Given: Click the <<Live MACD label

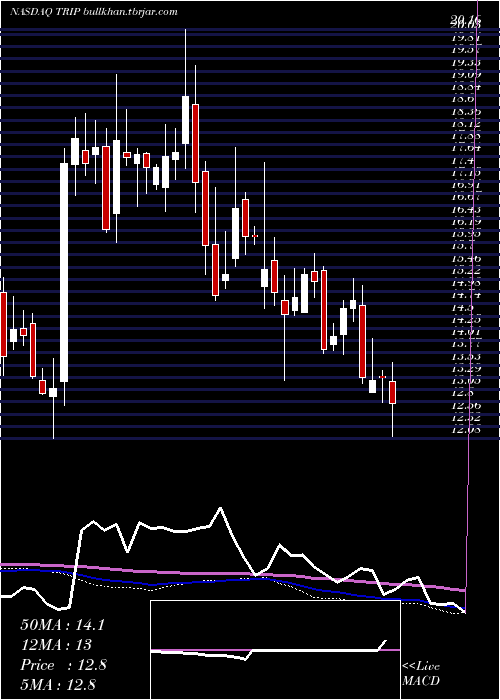Looking at the screenshot, I should 421,674.
